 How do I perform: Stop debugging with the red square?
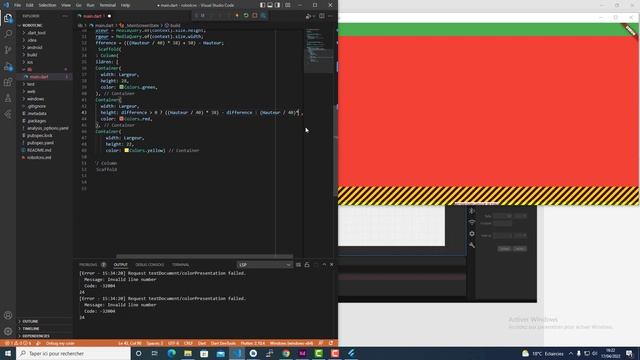255,16
